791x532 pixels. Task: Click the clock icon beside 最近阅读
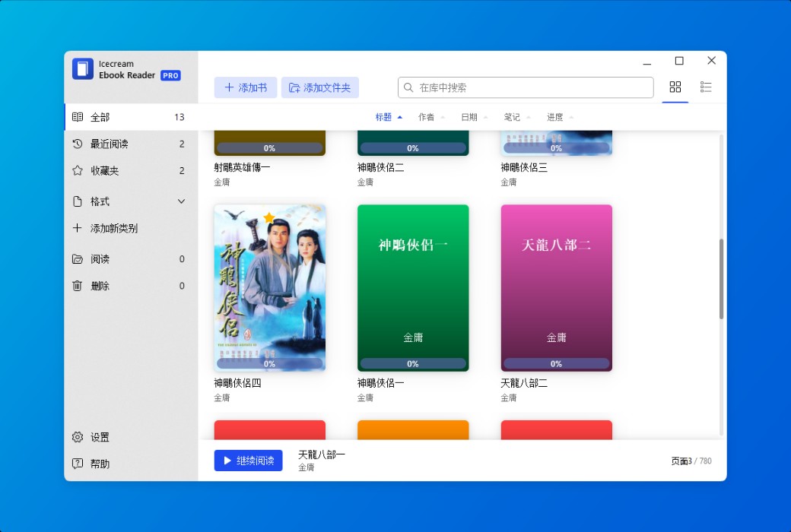(77, 144)
